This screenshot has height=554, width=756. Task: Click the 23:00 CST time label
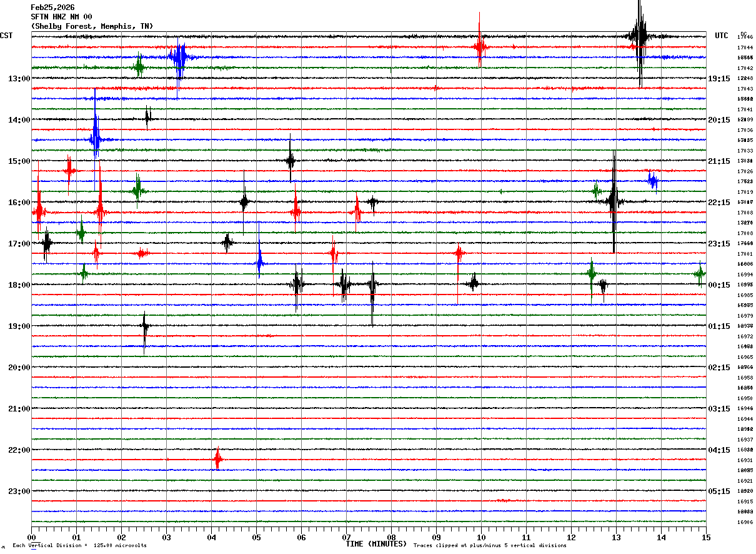click(19, 491)
